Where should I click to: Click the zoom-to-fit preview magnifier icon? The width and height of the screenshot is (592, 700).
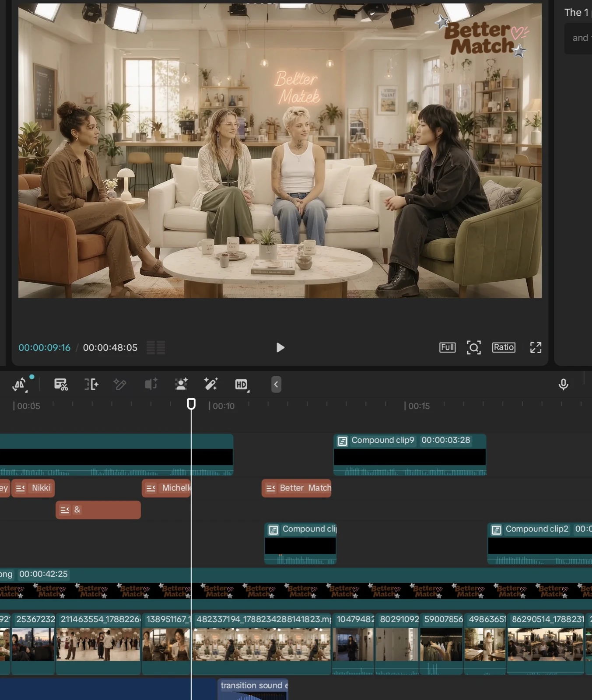[474, 347]
